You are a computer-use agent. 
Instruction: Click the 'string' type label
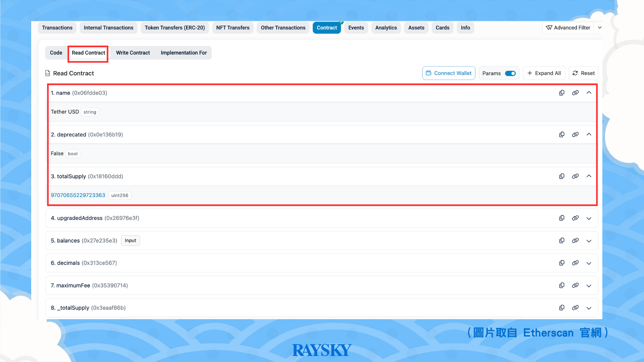(x=90, y=112)
